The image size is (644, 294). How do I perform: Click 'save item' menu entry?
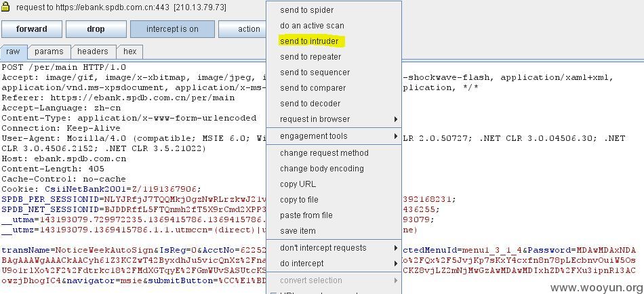298,231
